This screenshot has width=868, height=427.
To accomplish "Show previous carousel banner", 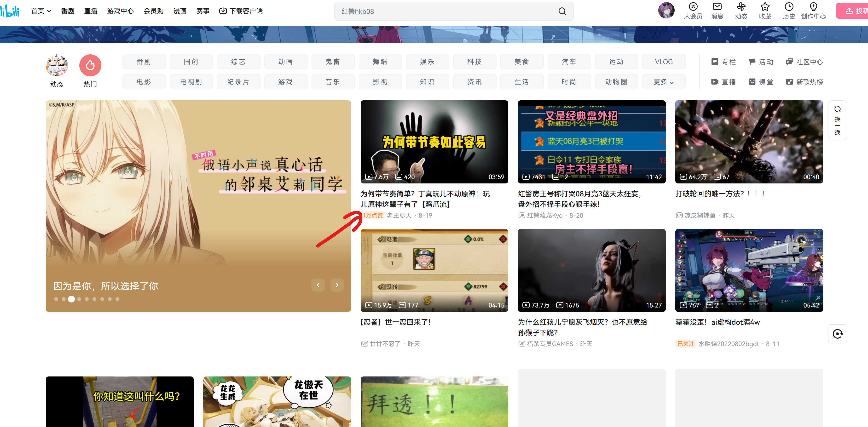I will click(x=318, y=285).
